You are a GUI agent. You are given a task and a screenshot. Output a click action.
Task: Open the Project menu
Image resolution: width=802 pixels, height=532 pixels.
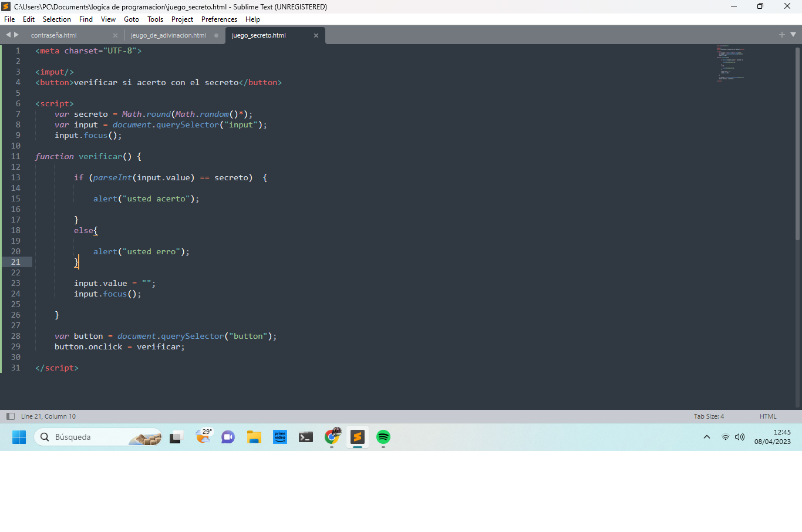[183, 19]
